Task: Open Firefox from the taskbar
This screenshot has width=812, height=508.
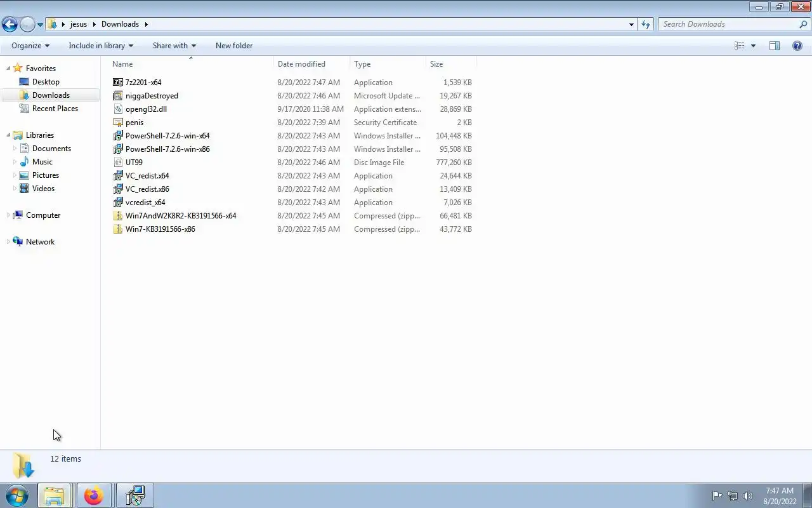Action: point(94,495)
